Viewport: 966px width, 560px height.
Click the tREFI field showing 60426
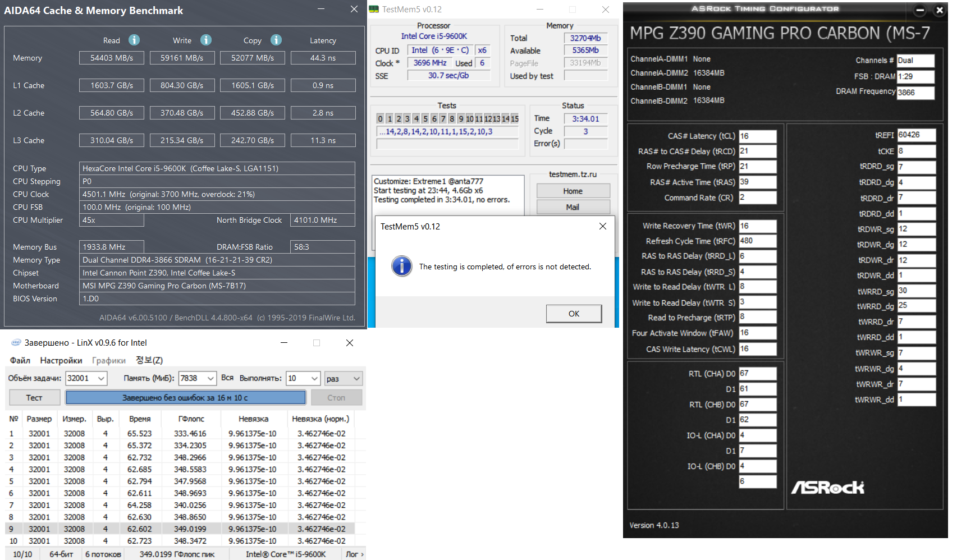tap(917, 135)
